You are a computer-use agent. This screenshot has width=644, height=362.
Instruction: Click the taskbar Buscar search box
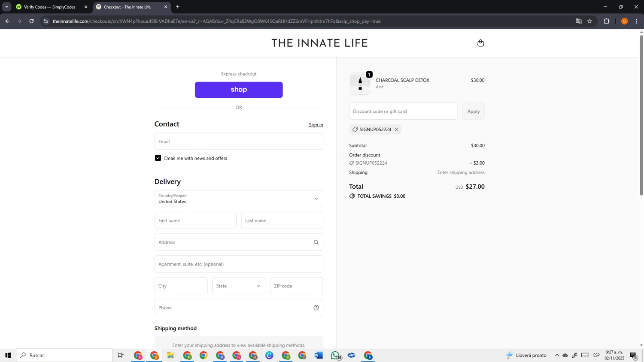64,355
